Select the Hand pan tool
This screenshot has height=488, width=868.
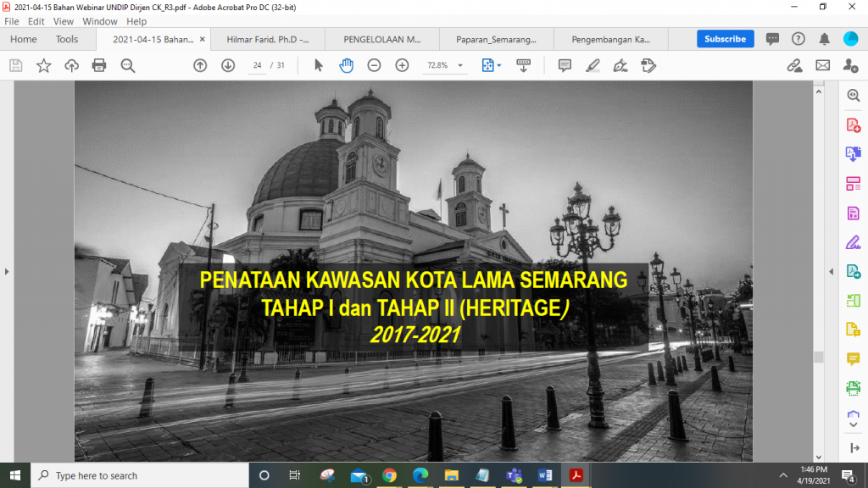tap(346, 65)
